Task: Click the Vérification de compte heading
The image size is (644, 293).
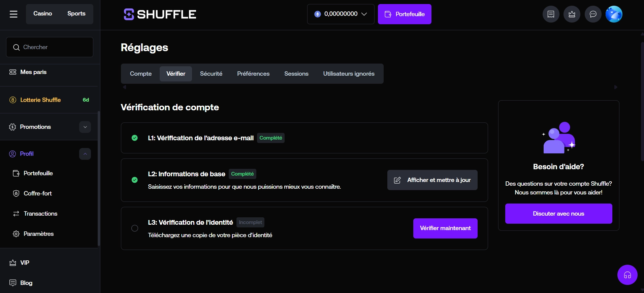Action: pyautogui.click(x=170, y=107)
